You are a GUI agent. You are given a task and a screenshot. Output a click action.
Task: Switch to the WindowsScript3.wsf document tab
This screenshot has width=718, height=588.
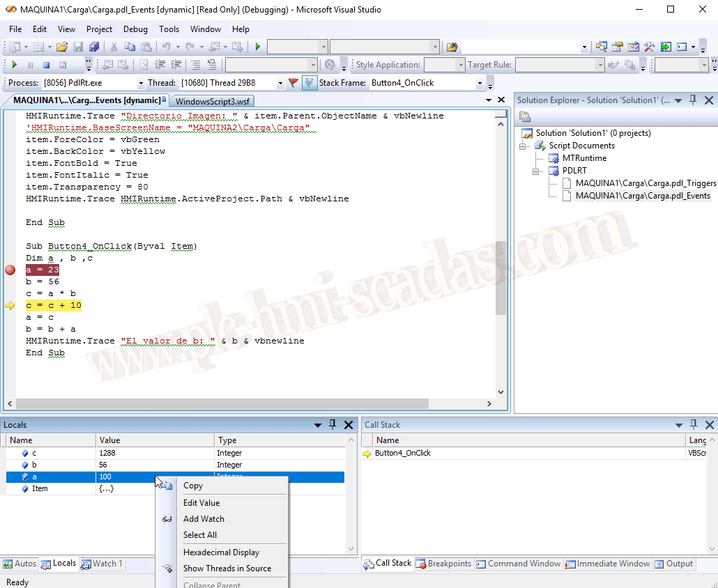pyautogui.click(x=211, y=101)
